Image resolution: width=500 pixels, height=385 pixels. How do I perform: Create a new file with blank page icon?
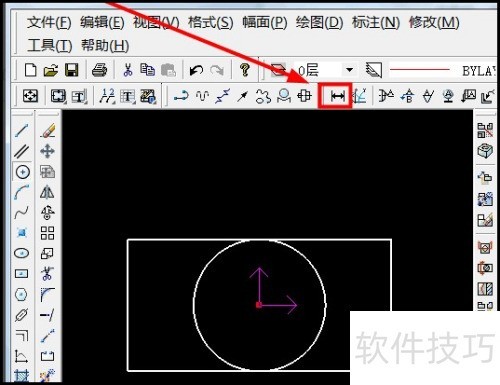pos(31,70)
